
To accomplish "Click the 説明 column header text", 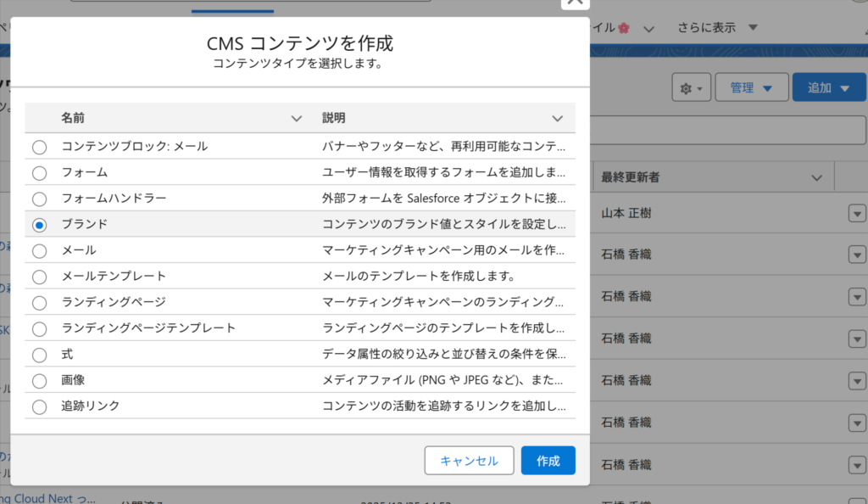I will pos(334,118).
